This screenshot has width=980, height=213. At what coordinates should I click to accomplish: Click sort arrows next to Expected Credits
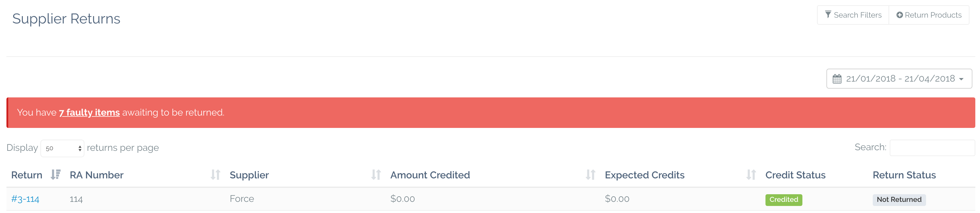[x=751, y=175]
